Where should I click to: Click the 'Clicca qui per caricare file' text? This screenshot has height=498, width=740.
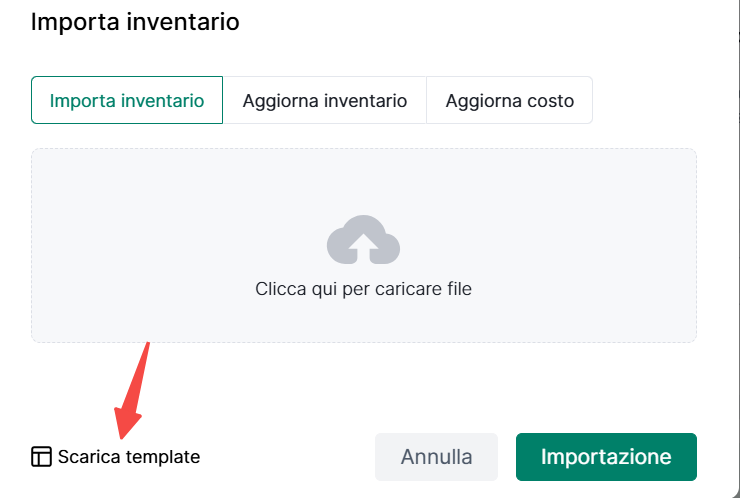pyautogui.click(x=363, y=289)
